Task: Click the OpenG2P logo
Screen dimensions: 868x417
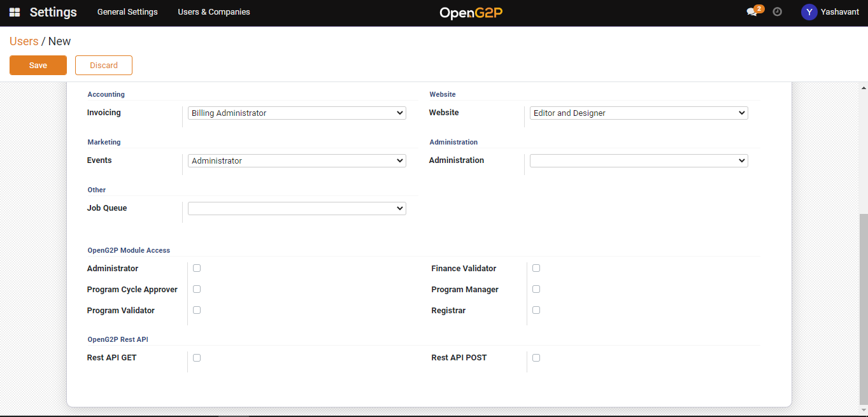Action: (x=471, y=13)
